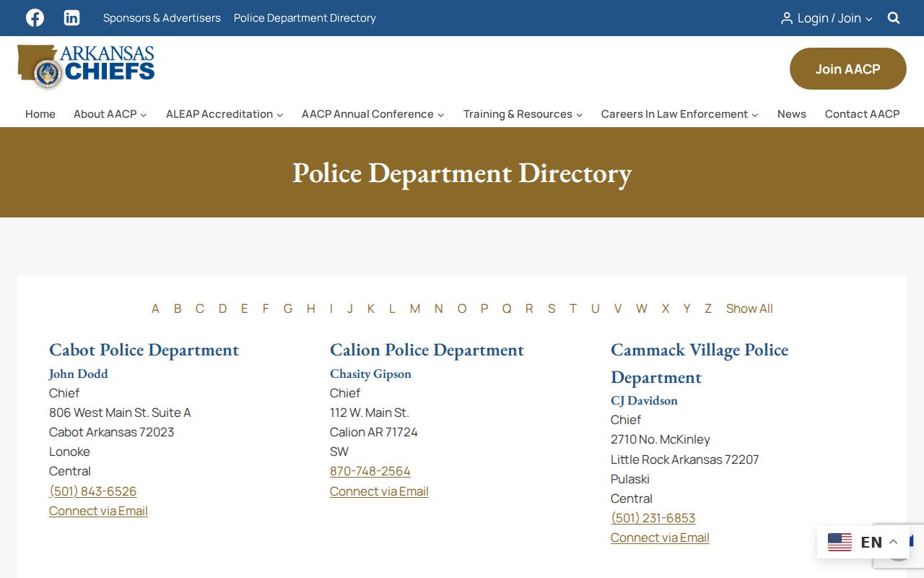Select the name Chasity Gipson
Image resolution: width=924 pixels, height=578 pixels.
point(370,374)
